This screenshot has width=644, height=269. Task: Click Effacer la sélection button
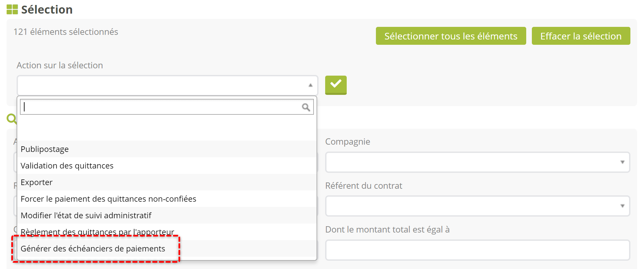tap(581, 36)
